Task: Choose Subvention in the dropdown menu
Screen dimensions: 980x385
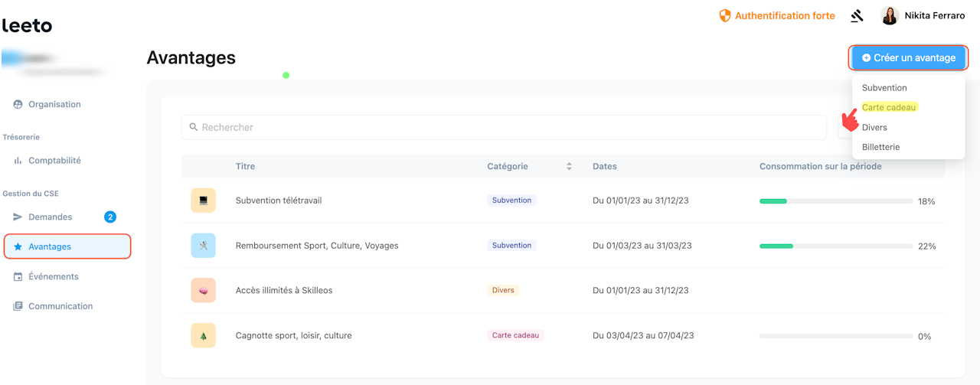Action: click(884, 88)
